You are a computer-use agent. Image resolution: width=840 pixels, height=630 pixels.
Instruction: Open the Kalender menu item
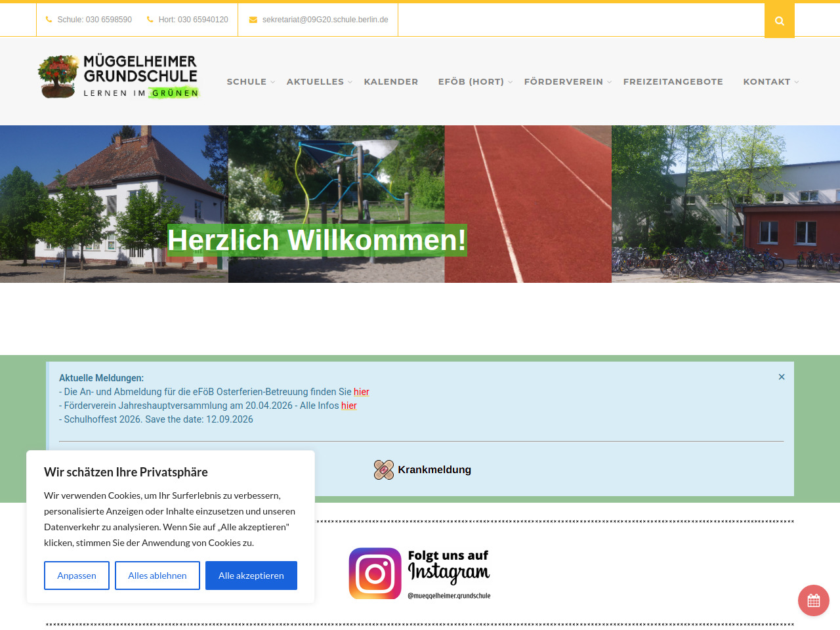390,82
